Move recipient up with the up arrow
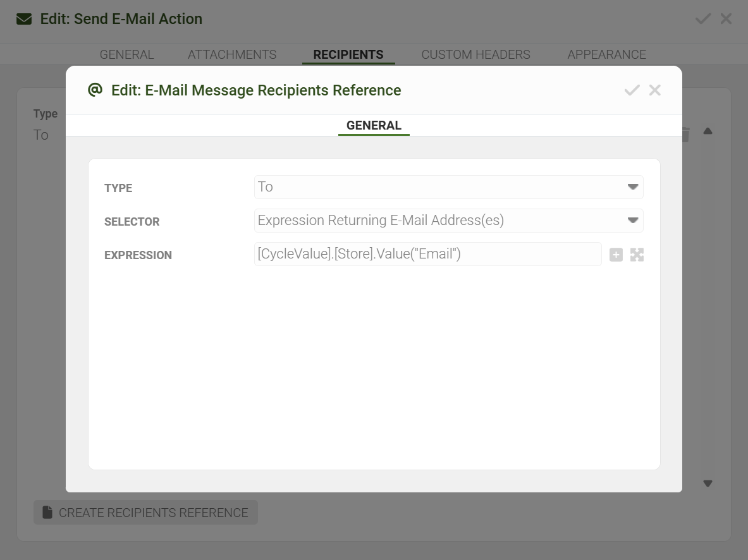The height and width of the screenshot is (560, 748). click(708, 131)
